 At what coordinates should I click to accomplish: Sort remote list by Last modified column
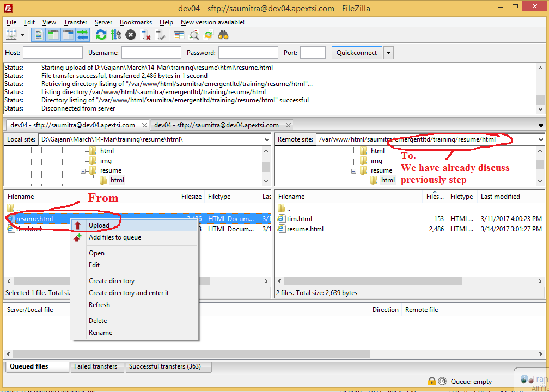(511, 197)
